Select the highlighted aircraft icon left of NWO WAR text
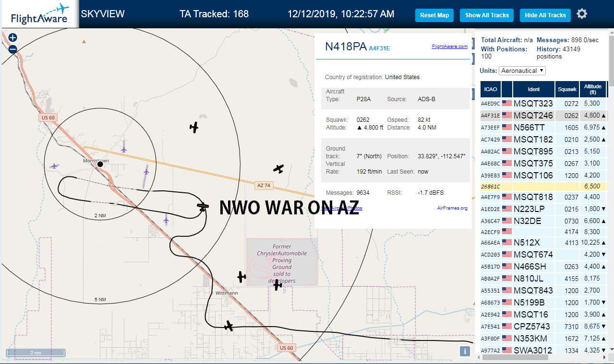Screen dimensions: 614x364 [203, 207]
